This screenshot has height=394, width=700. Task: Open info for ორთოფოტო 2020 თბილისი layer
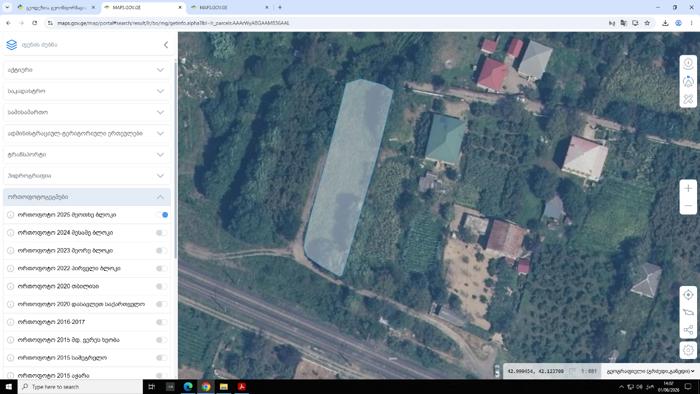(10, 286)
